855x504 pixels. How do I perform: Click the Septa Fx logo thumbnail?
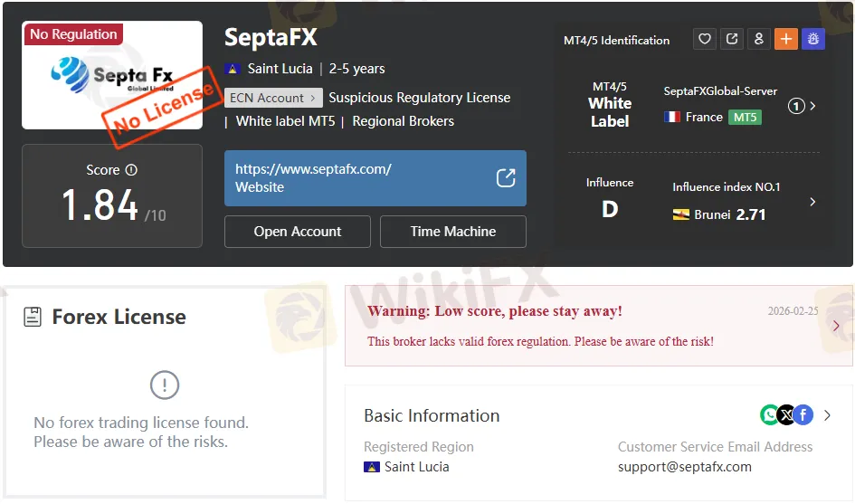[x=112, y=75]
